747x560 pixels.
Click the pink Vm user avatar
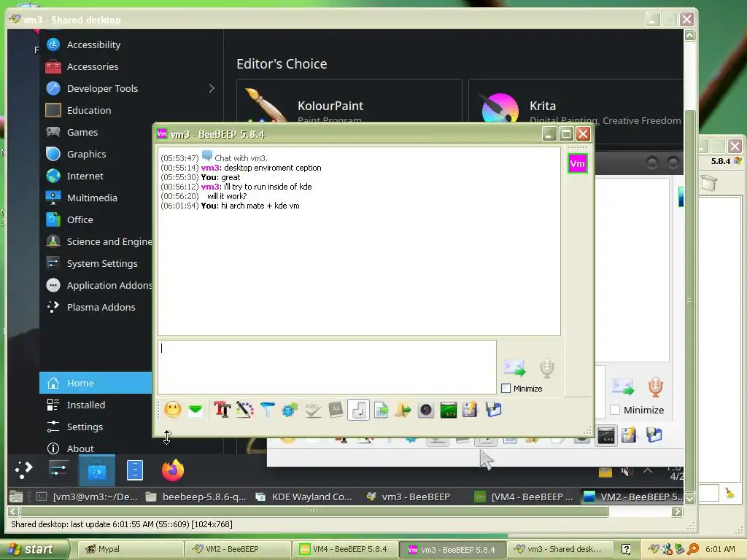point(578,164)
